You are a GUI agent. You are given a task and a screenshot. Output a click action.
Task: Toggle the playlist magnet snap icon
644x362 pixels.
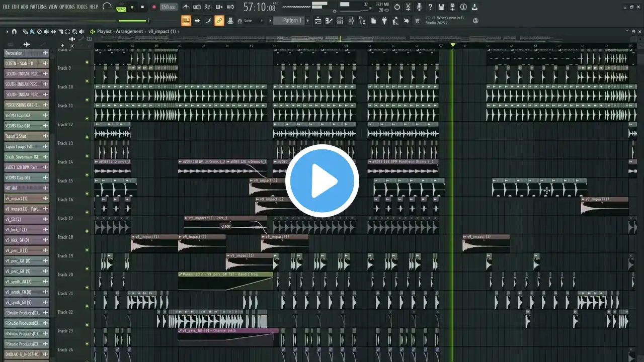pos(14,32)
